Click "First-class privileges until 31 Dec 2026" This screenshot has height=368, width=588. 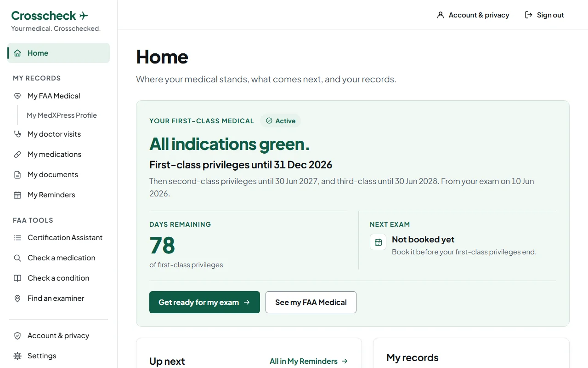[x=241, y=165]
